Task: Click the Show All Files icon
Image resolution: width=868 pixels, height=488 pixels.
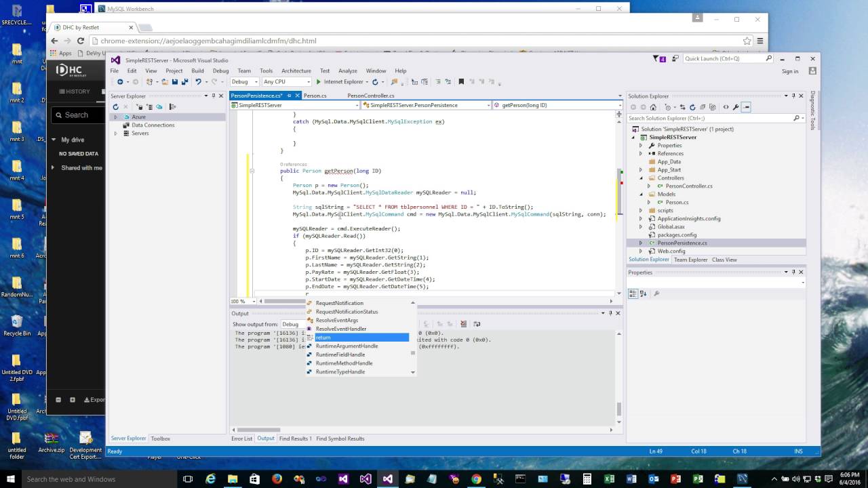Action: point(713,107)
